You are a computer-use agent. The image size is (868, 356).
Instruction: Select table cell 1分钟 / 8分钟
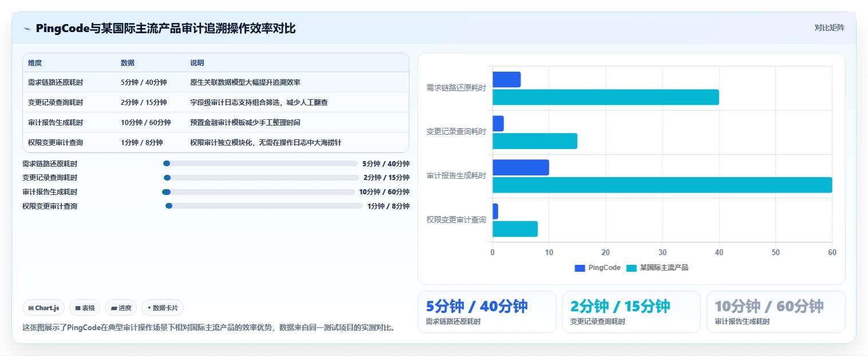tap(142, 142)
